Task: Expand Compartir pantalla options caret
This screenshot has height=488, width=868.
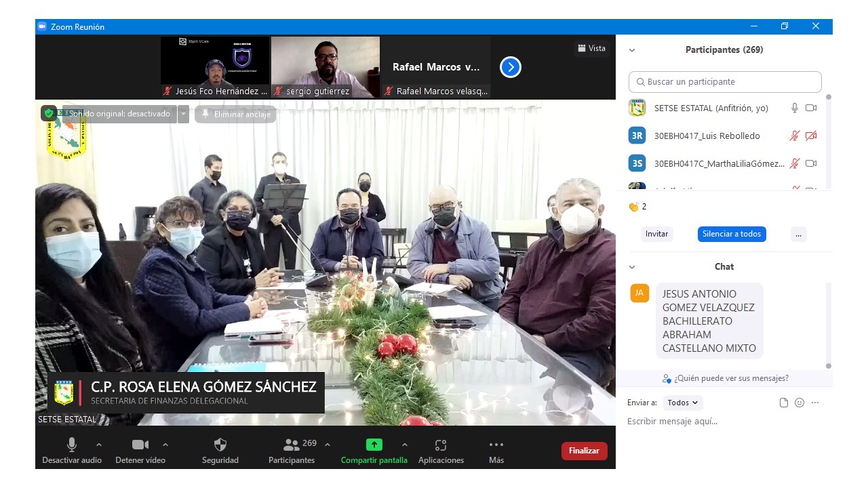Action: click(x=405, y=445)
